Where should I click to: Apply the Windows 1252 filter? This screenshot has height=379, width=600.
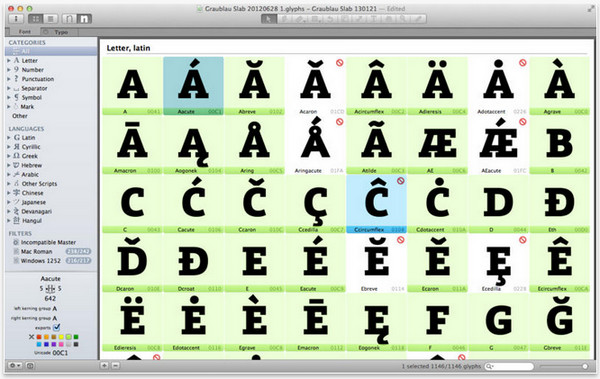click(x=51, y=261)
